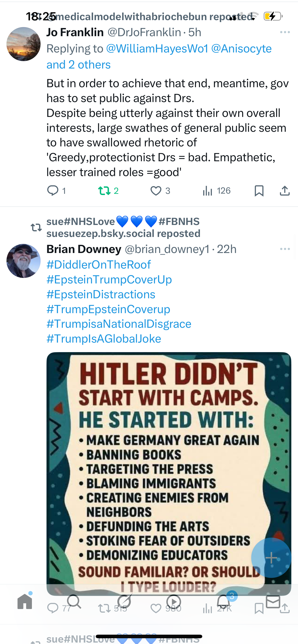Toggle repost on Jo Franklin's tweet

104,191
